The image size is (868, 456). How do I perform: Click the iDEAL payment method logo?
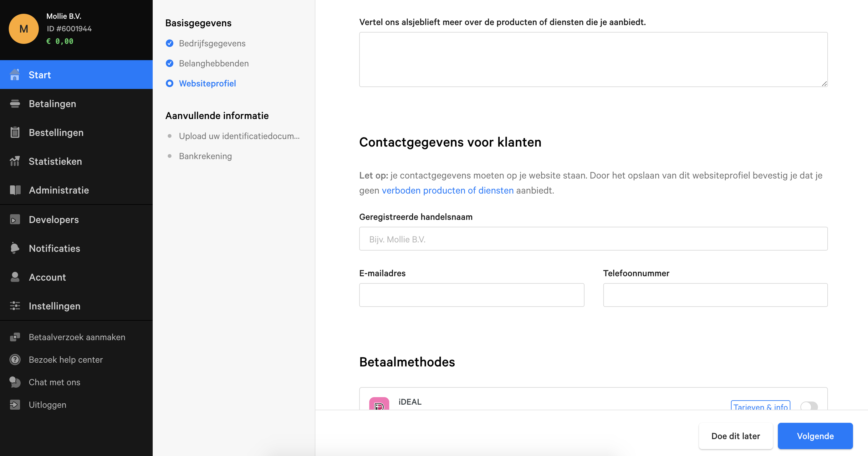379,404
